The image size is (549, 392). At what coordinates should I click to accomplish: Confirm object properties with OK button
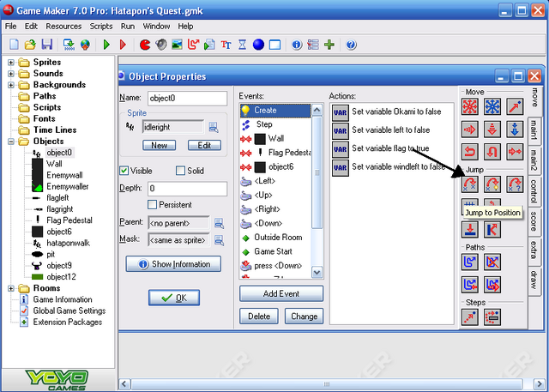174,298
